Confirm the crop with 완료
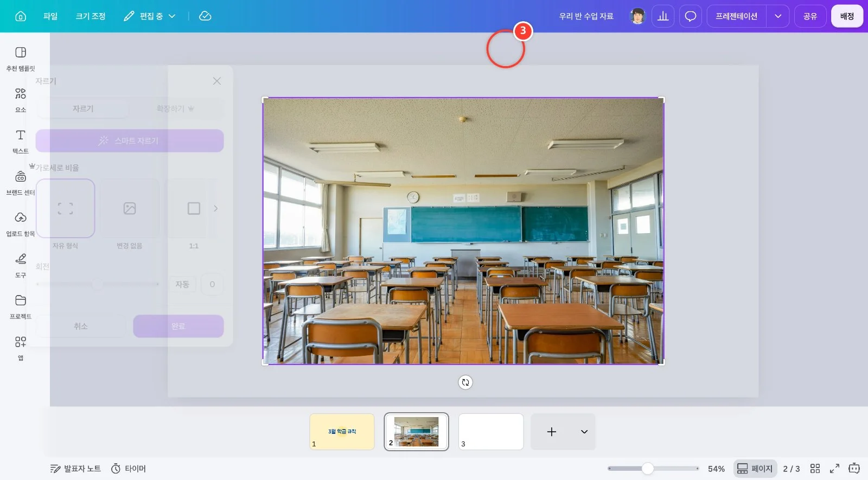 click(x=178, y=326)
